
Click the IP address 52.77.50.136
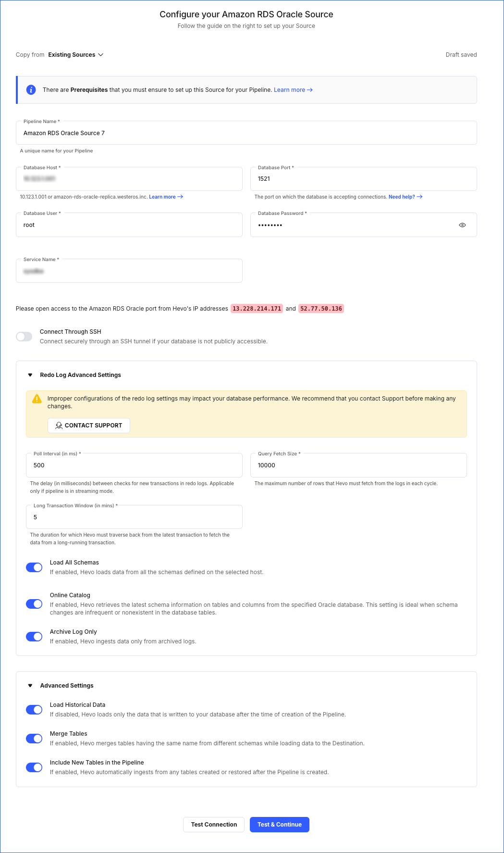(x=321, y=309)
